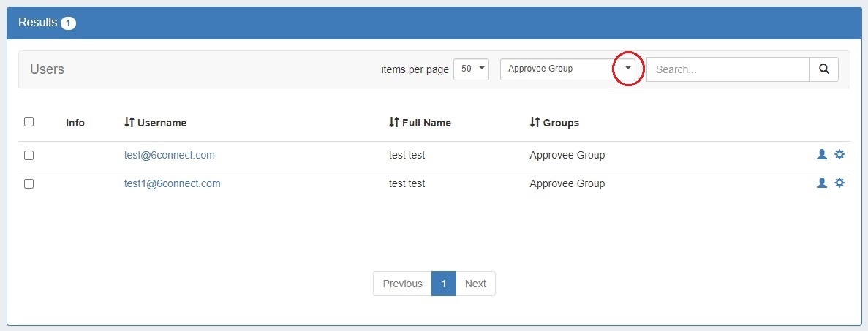Go to page 1 in pagination
Screen dimensions: 868x331
pos(443,284)
